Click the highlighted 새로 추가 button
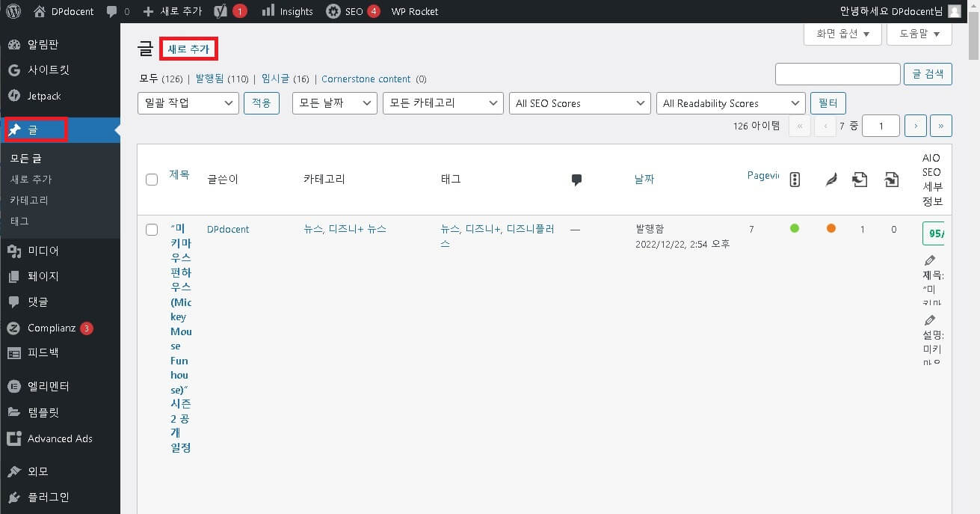This screenshot has height=514, width=980. 188,48
